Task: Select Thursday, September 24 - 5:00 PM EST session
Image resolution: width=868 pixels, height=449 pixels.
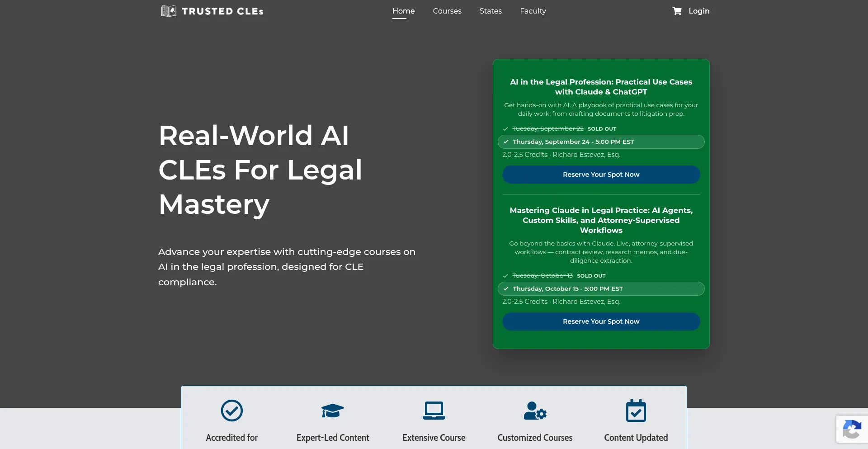Action: pos(601,142)
